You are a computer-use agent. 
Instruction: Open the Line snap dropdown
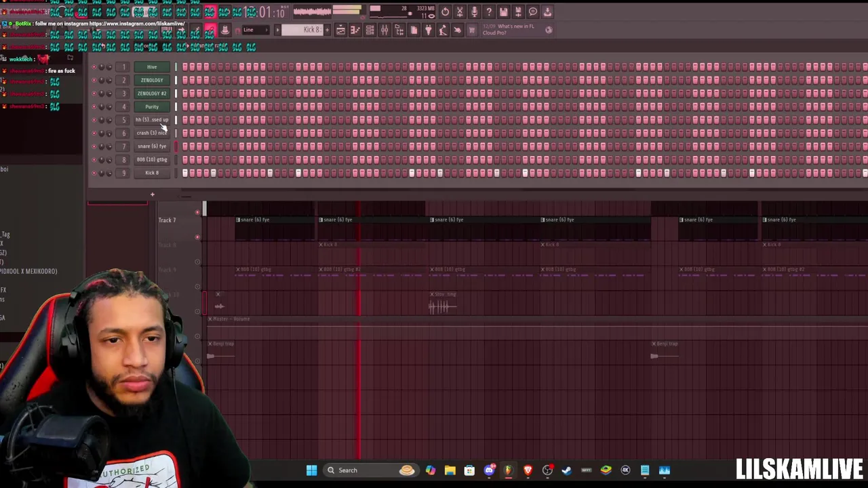pyautogui.click(x=256, y=30)
